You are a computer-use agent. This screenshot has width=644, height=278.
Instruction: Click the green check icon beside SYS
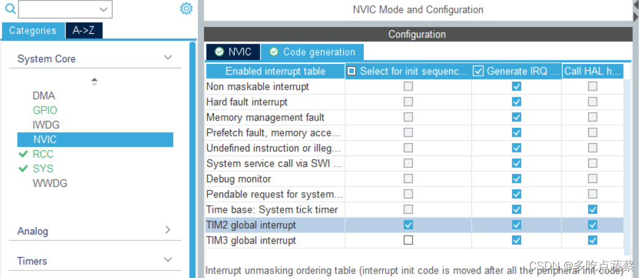coord(23,169)
